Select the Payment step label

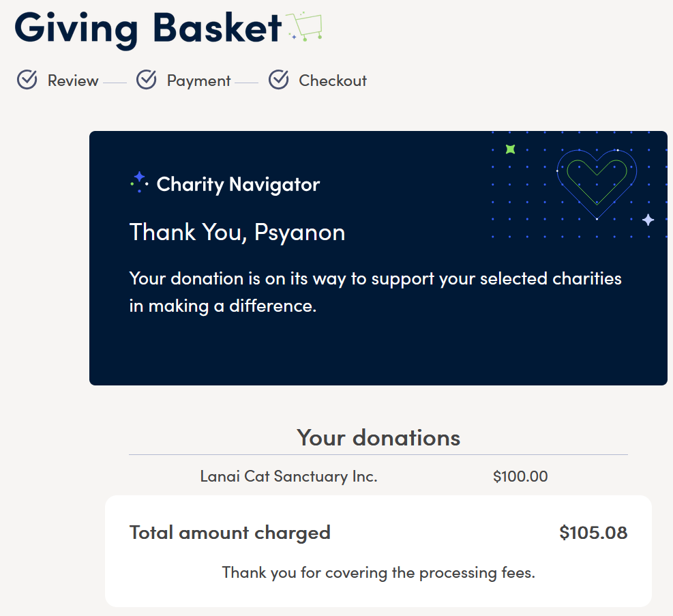coord(198,81)
